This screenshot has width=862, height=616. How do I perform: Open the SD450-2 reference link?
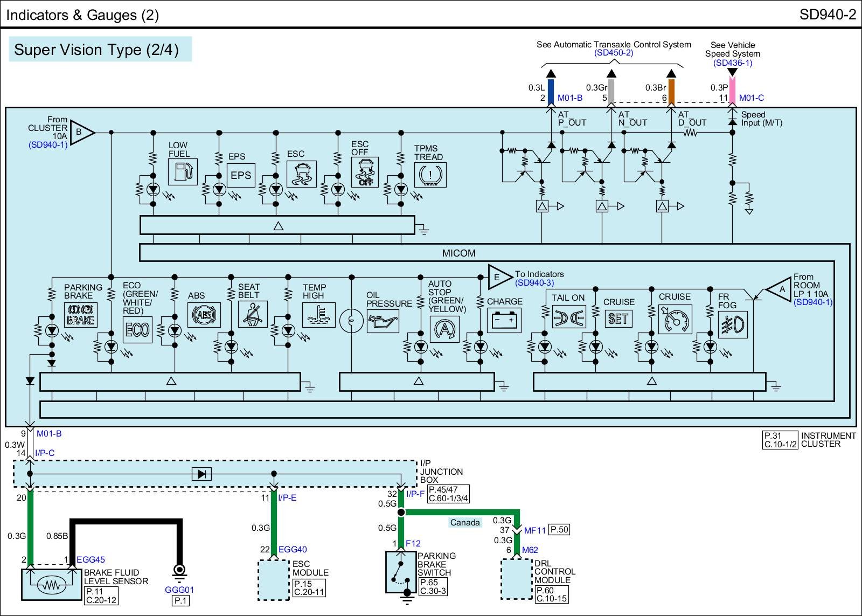tap(614, 53)
